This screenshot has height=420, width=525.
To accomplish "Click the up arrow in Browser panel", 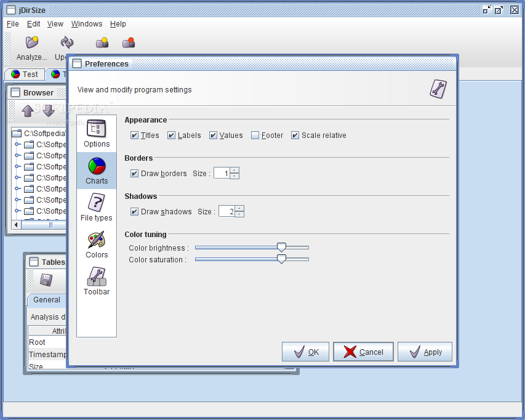I will [28, 110].
